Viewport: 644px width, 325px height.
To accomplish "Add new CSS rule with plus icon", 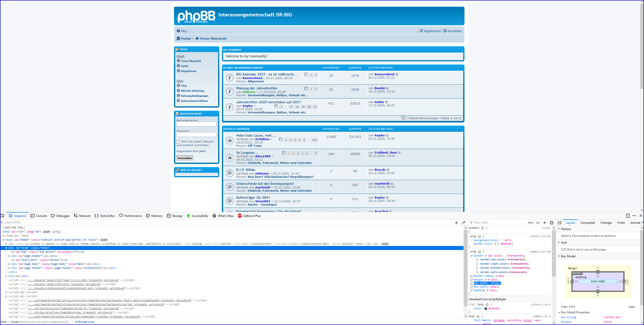I will coord(544,222).
